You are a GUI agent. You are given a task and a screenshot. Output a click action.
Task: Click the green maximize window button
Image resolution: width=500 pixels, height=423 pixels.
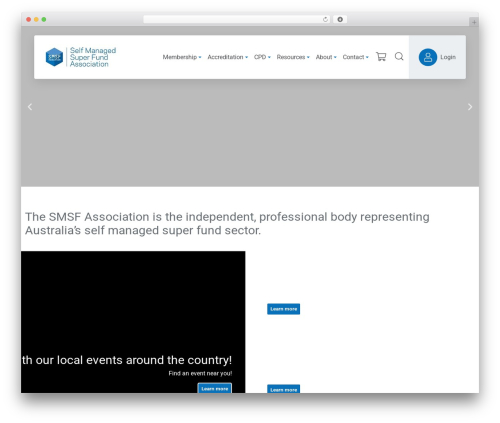[x=44, y=20]
